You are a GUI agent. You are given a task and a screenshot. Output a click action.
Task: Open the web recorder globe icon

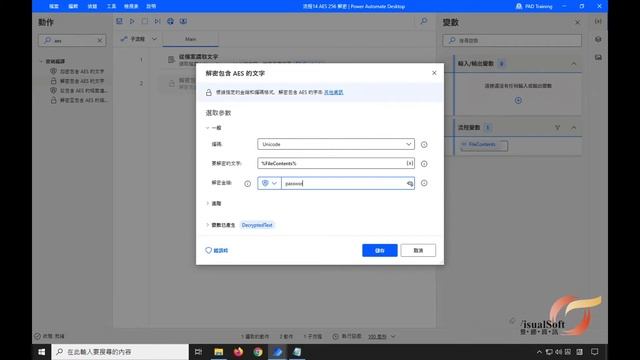(170, 21)
